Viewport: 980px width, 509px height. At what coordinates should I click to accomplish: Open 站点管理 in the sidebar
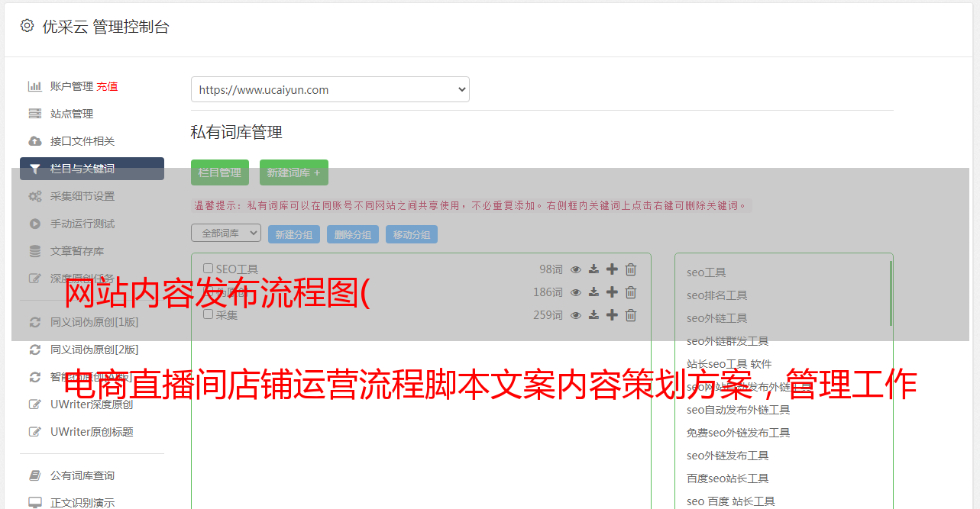pyautogui.click(x=72, y=114)
